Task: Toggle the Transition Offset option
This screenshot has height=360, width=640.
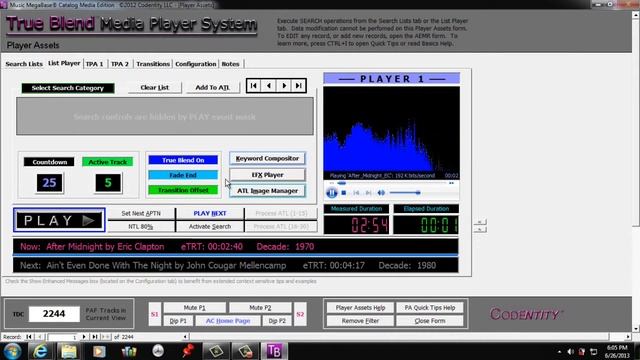Action: click(x=183, y=190)
